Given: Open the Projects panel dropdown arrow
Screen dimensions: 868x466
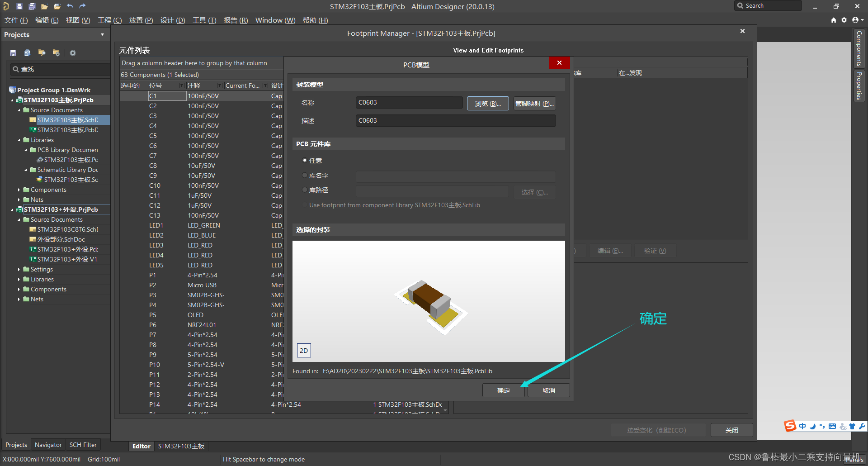Looking at the screenshot, I should [x=102, y=35].
